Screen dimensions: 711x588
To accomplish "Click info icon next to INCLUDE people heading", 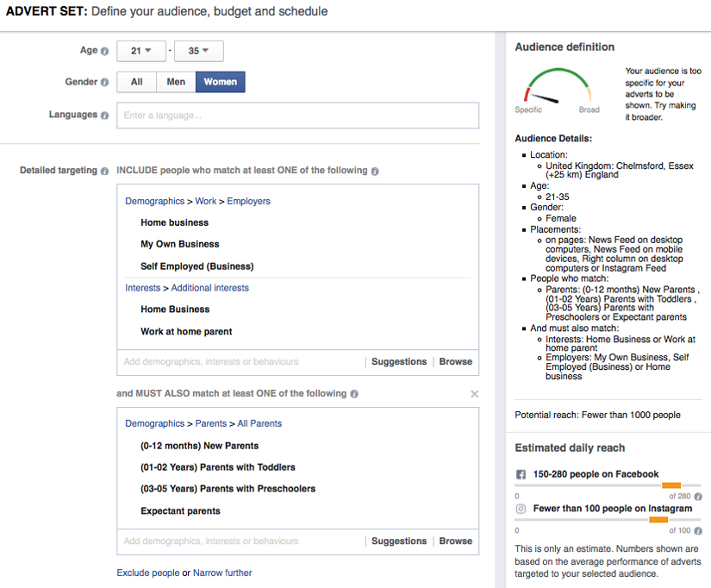I will pos(375,171).
